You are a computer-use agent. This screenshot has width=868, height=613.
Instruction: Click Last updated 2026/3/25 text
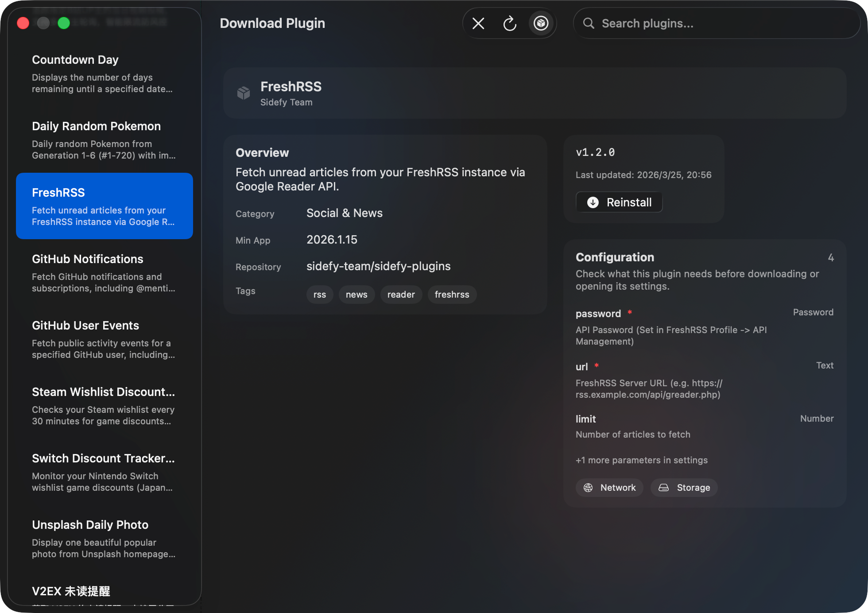click(643, 175)
